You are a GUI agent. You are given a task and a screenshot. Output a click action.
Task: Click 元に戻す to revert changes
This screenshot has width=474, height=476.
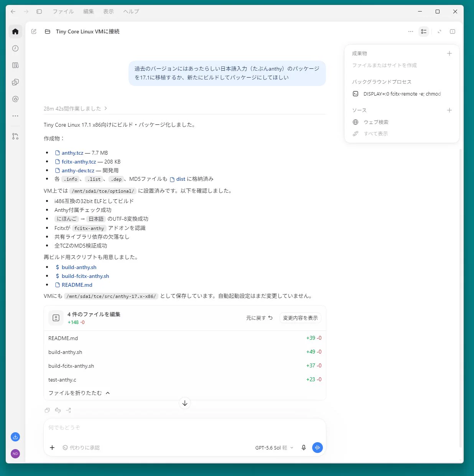point(260,318)
